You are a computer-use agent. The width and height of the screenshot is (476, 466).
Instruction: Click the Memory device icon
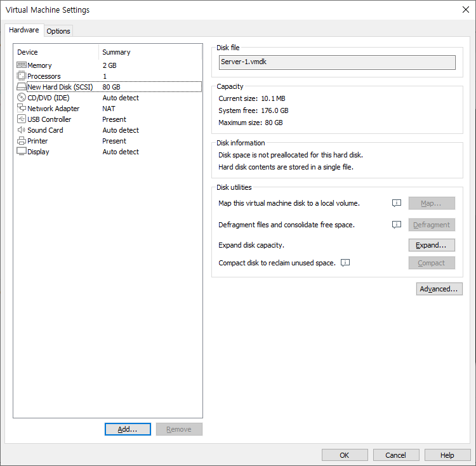[x=21, y=65]
